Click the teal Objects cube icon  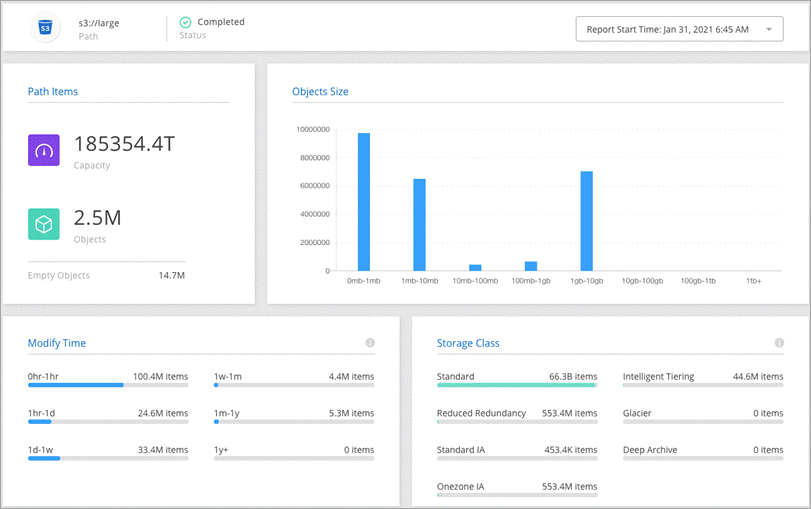coord(44,225)
